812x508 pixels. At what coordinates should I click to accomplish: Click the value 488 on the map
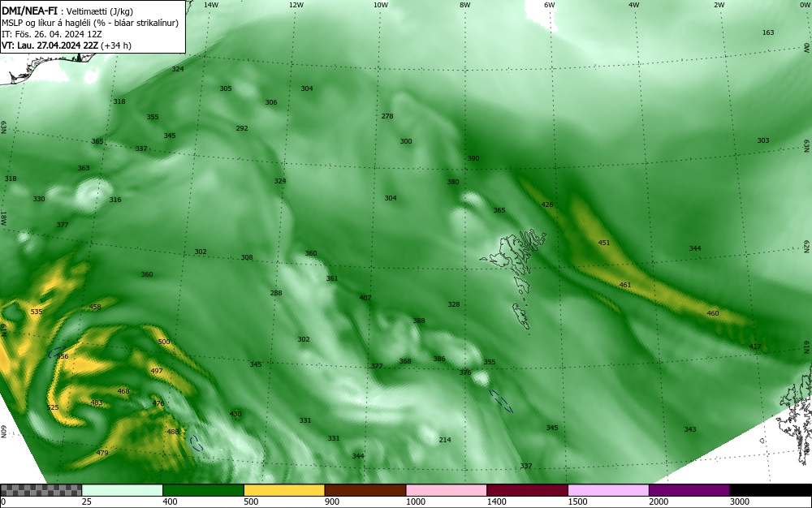pyautogui.click(x=172, y=432)
